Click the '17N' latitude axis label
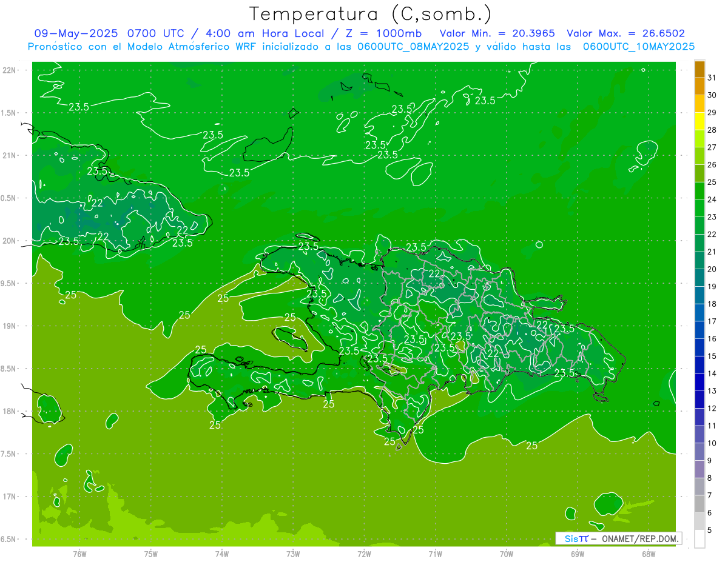Screen dimensions: 728x562 tap(10, 497)
